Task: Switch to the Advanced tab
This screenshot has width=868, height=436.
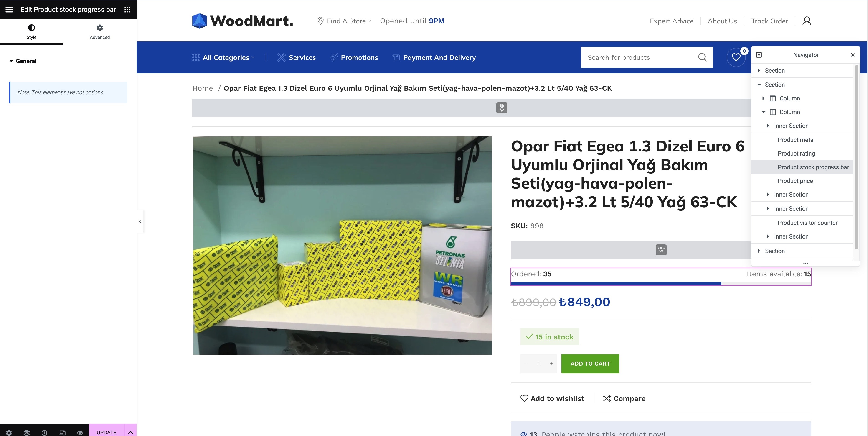Action: 100,32
